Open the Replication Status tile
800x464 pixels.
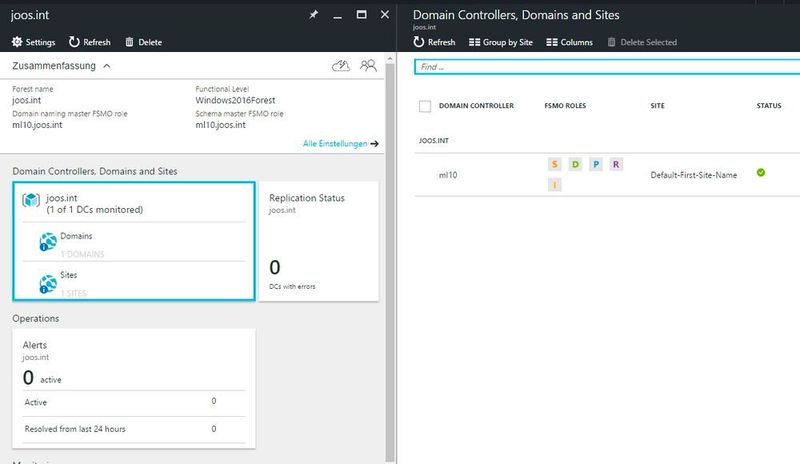[x=319, y=241]
